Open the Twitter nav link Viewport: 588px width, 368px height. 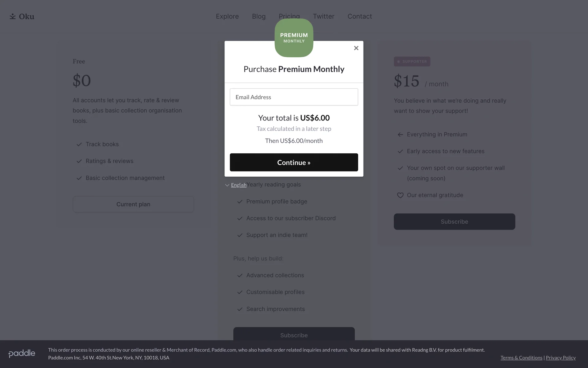coord(323,17)
